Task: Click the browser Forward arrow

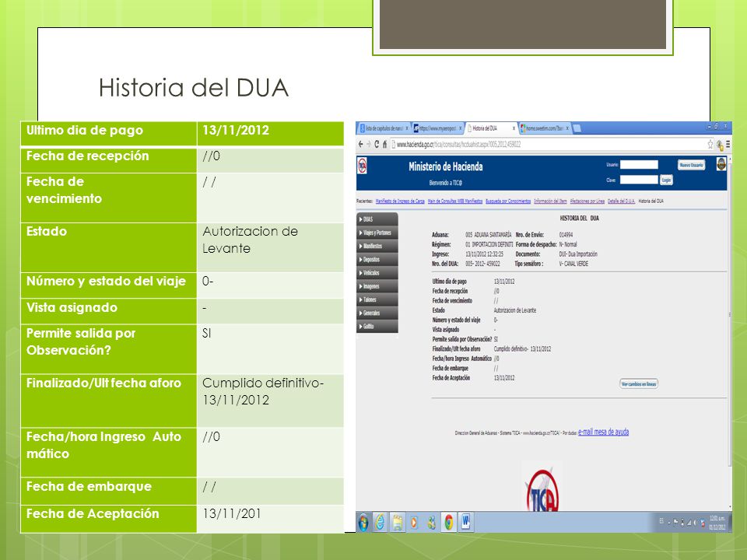Action: 368,145
